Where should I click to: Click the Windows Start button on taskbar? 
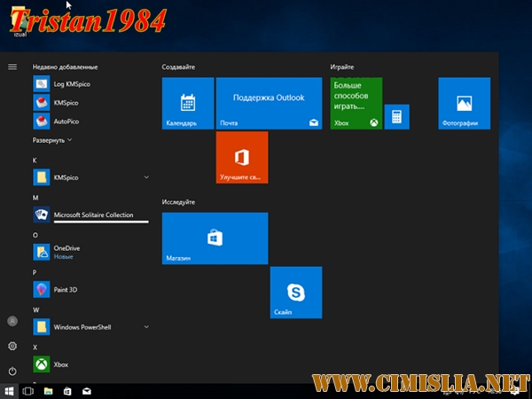9,390
